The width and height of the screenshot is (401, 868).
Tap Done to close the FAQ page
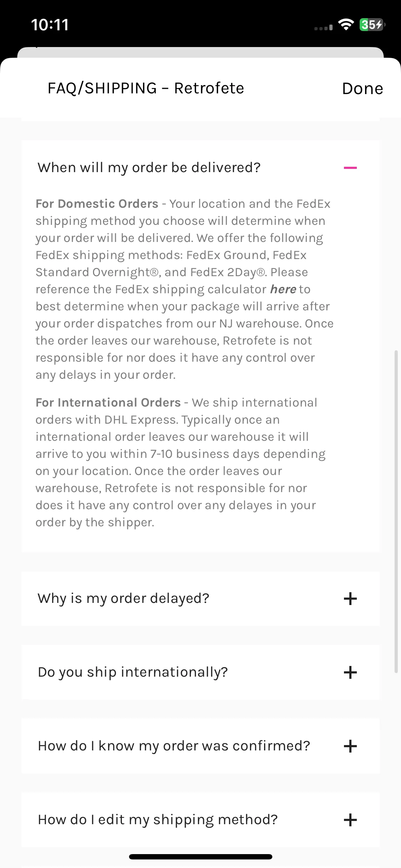363,88
